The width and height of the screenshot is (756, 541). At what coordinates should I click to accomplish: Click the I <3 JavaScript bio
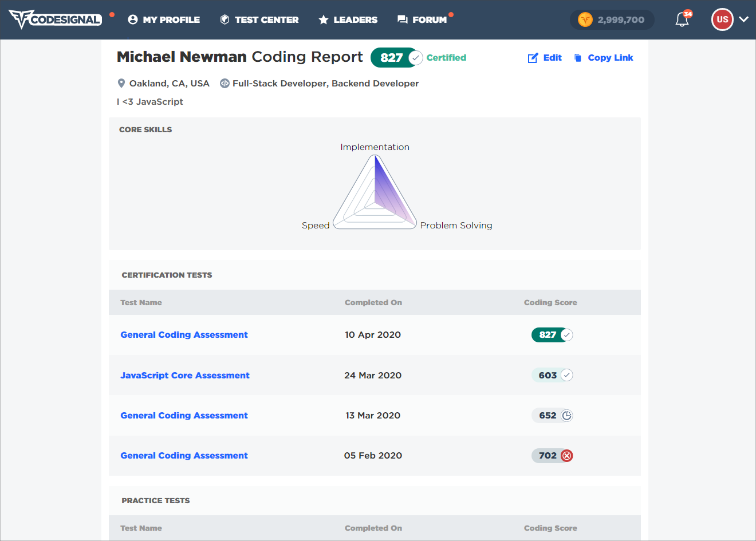[x=150, y=101]
